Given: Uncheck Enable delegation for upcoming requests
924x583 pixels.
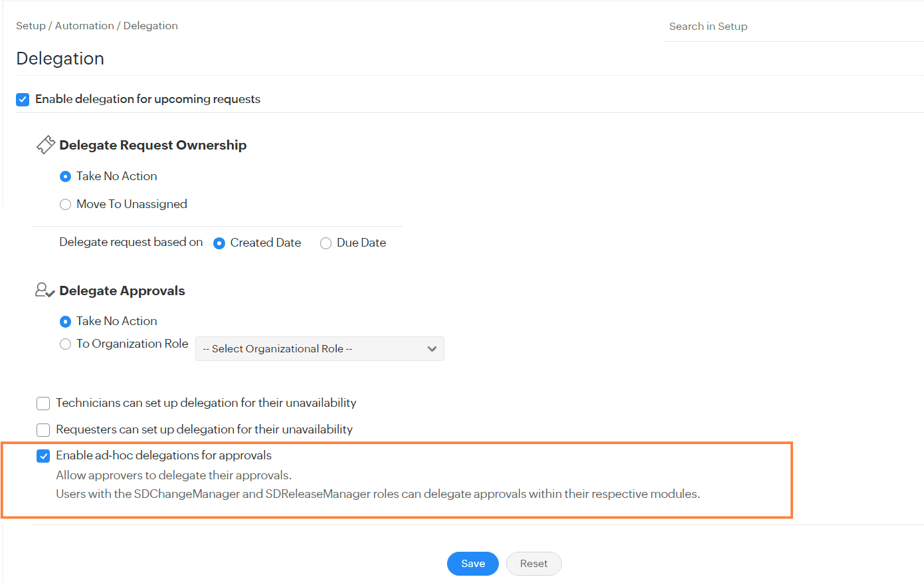Looking at the screenshot, I should [23, 100].
